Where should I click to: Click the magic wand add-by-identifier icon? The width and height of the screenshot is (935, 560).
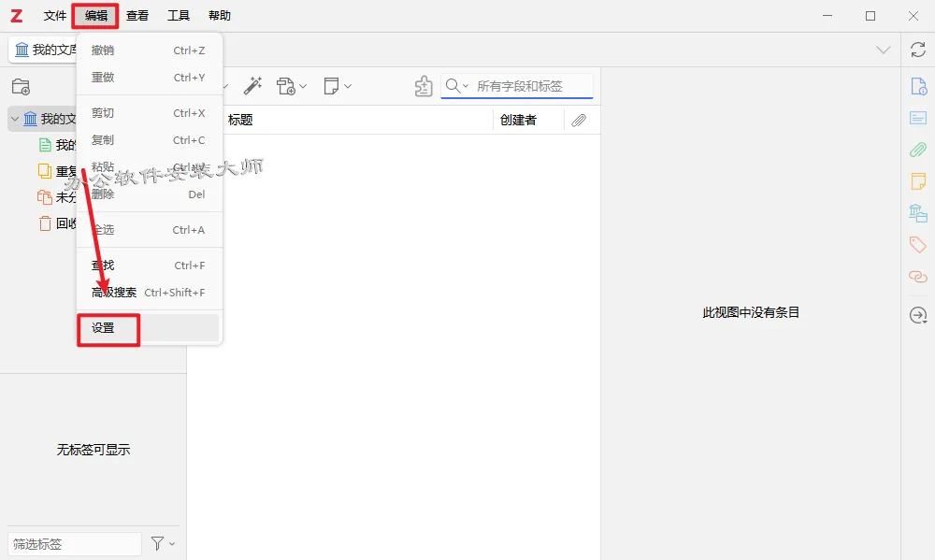252,86
